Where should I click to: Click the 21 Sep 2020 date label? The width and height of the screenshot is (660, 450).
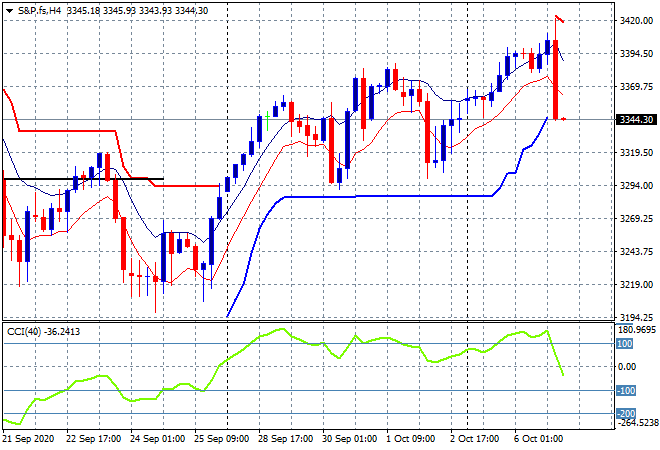click(x=29, y=439)
